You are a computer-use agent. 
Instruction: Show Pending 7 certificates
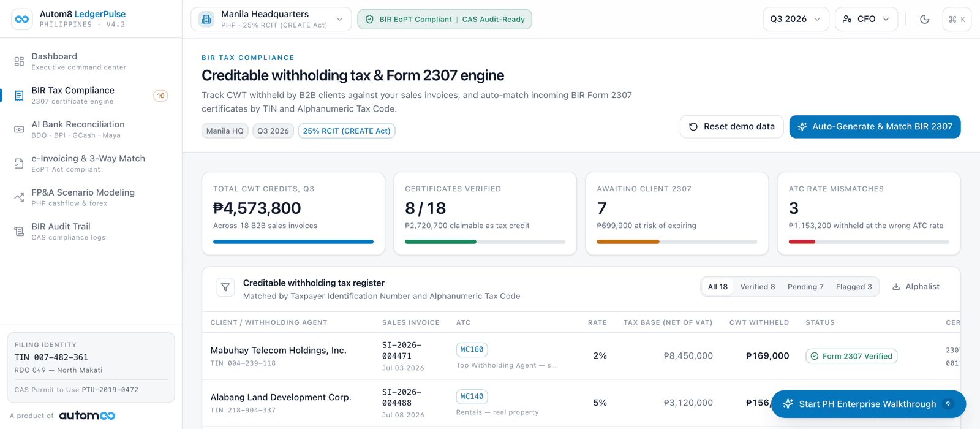(805, 287)
